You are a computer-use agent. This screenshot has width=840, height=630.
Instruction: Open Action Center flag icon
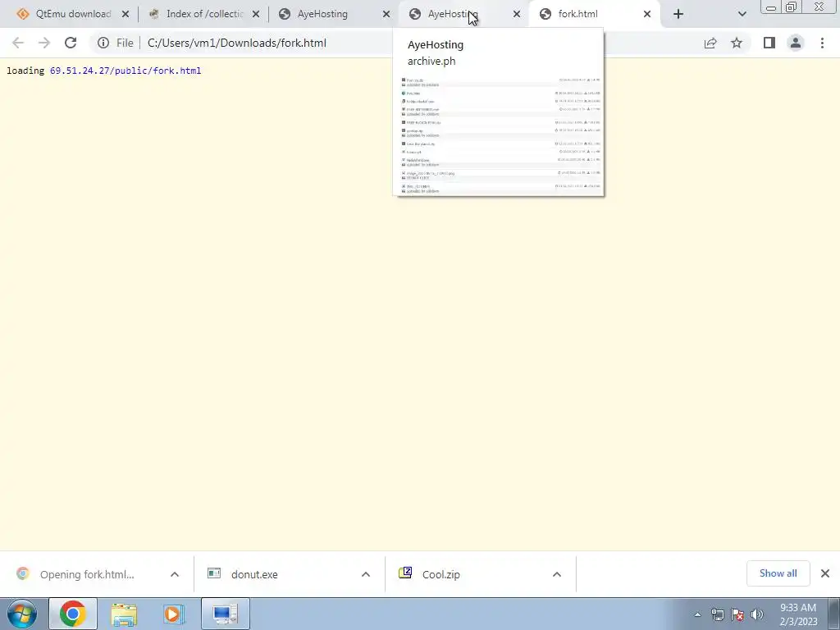(737, 614)
